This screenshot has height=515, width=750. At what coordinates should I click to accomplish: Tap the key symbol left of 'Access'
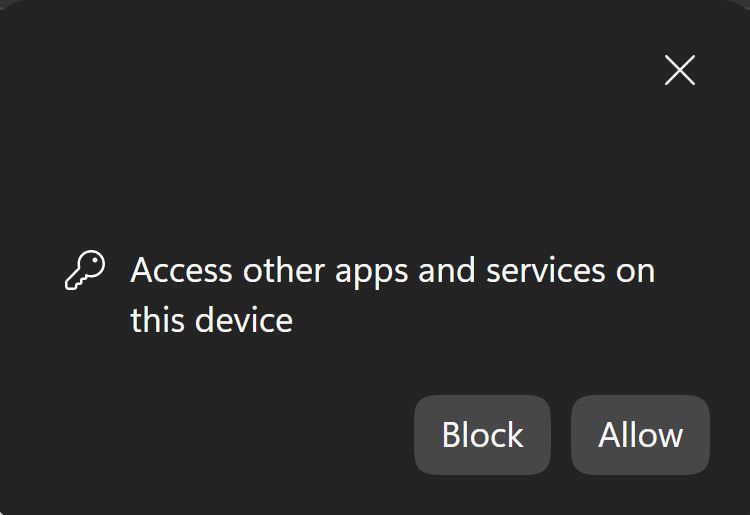coord(85,271)
